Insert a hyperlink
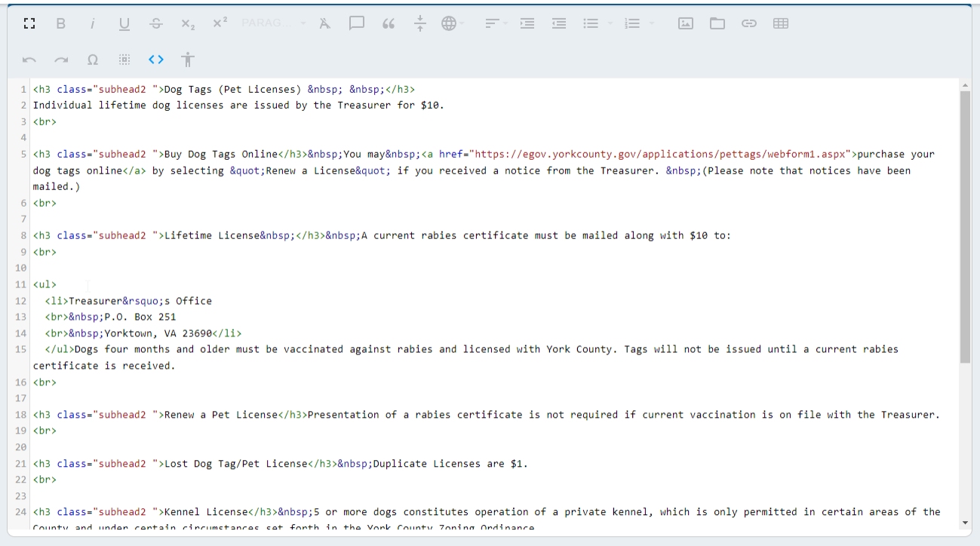 click(749, 23)
